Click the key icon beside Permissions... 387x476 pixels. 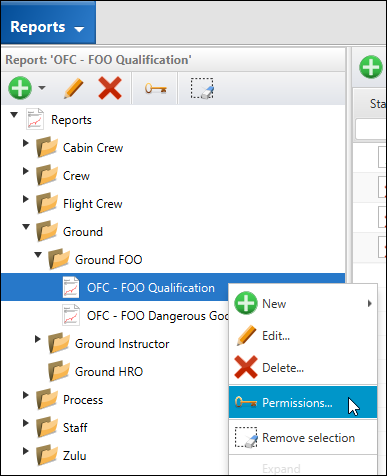pyautogui.click(x=246, y=402)
